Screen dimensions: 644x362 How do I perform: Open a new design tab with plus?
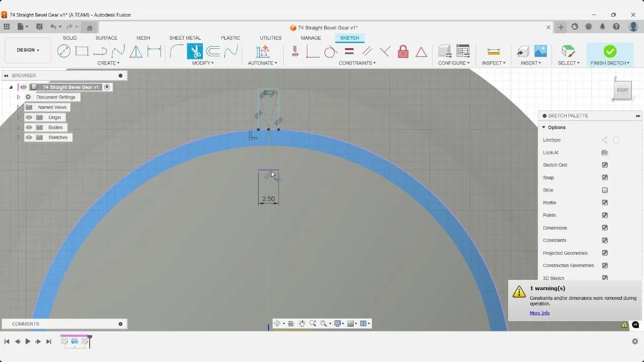561,27
